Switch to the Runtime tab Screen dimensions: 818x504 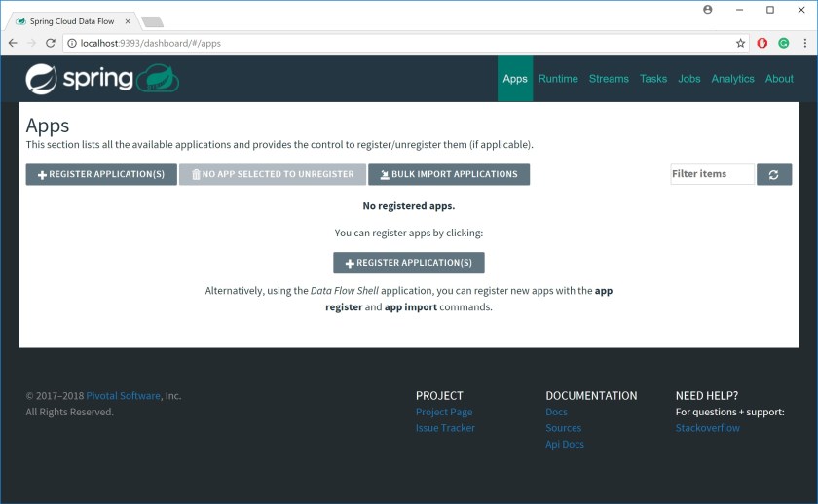click(558, 79)
